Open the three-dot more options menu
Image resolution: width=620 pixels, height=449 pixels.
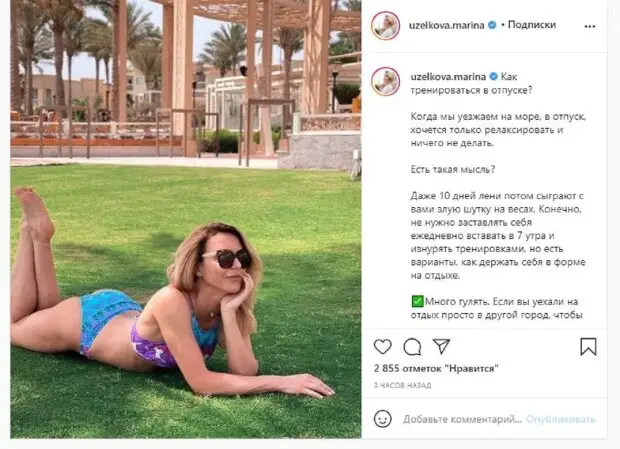pos(590,26)
